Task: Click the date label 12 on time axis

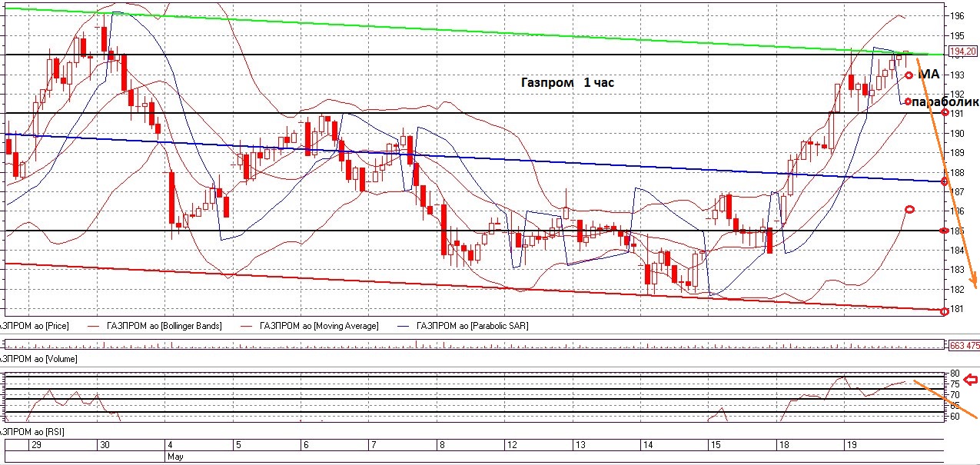Action: 513,445
